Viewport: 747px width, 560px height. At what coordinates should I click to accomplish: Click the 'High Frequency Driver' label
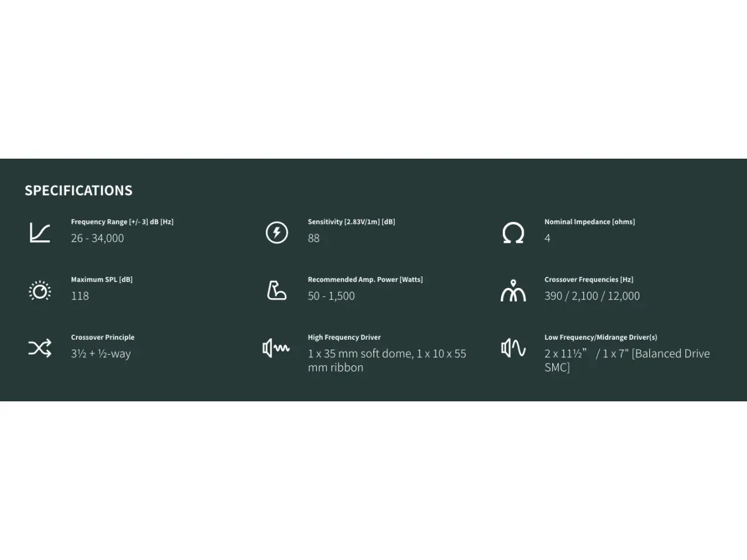coord(344,337)
